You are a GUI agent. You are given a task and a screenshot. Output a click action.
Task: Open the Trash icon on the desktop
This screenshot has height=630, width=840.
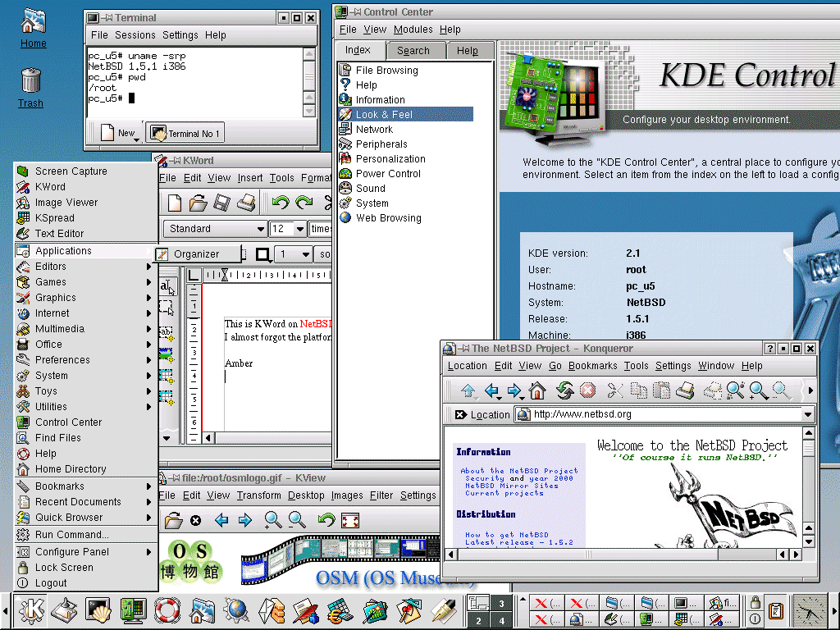coord(30,88)
